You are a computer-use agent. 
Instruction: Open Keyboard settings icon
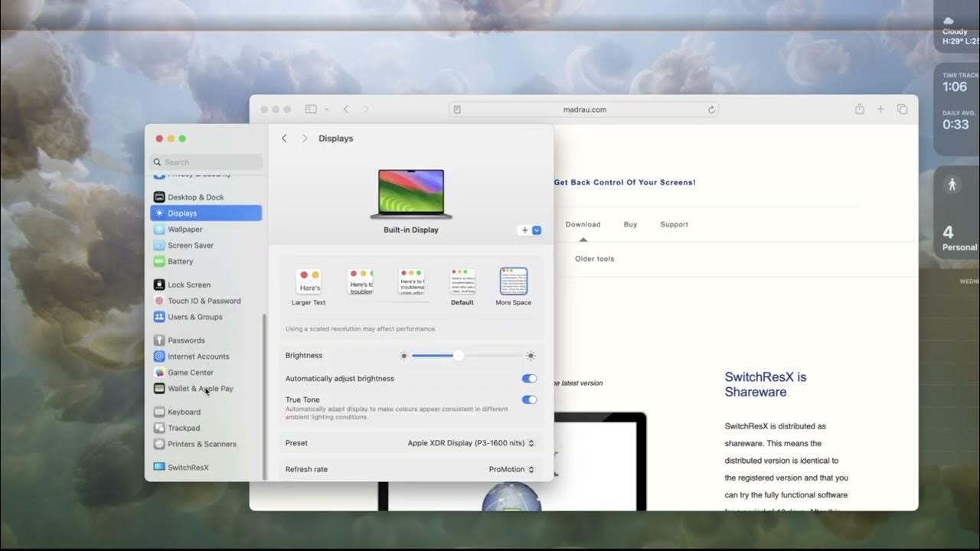(159, 412)
